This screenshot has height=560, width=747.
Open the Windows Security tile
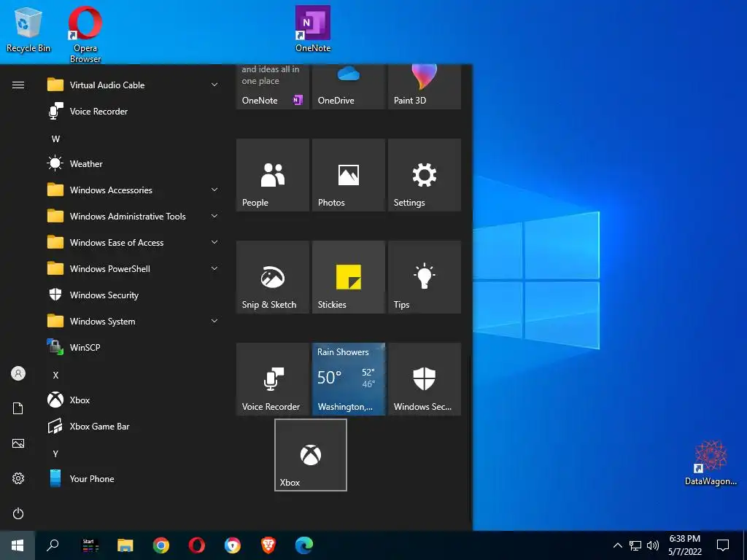pos(425,379)
